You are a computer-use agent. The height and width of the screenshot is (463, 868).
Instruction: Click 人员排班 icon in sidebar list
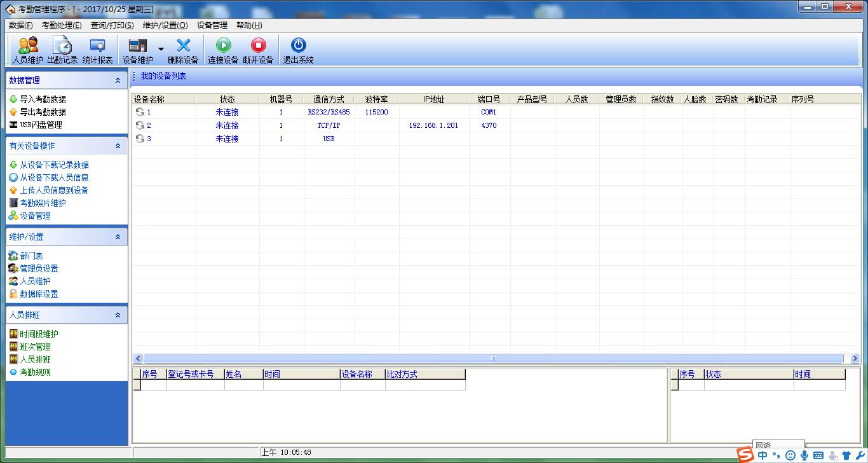(x=13, y=359)
